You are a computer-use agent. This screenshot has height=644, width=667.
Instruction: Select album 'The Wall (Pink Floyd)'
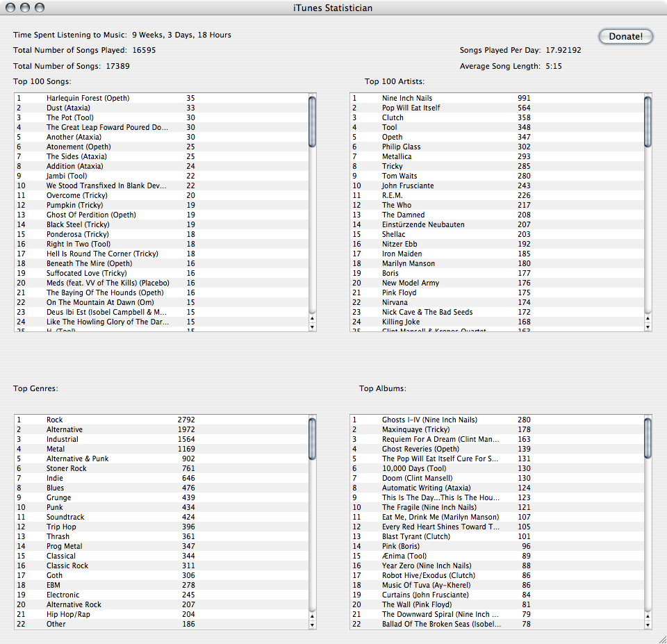[497, 604]
